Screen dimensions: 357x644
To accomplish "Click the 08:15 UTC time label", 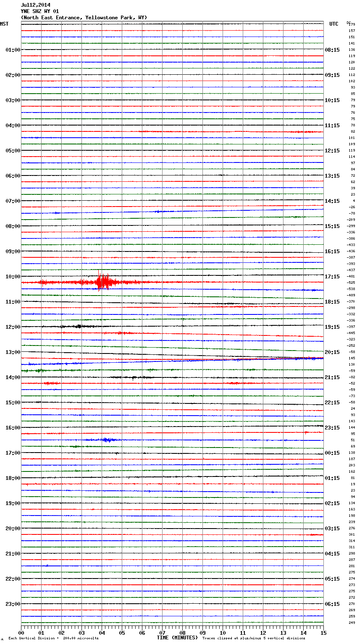I will coord(332,50).
